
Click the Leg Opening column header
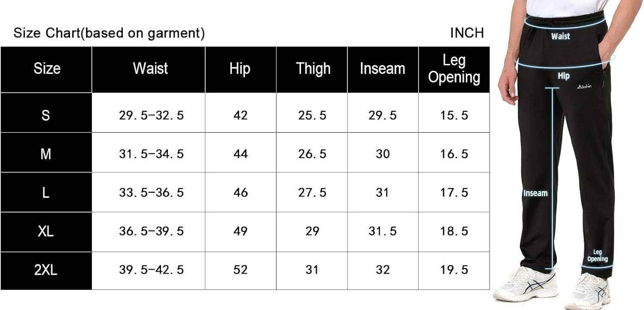pyautogui.click(x=454, y=69)
